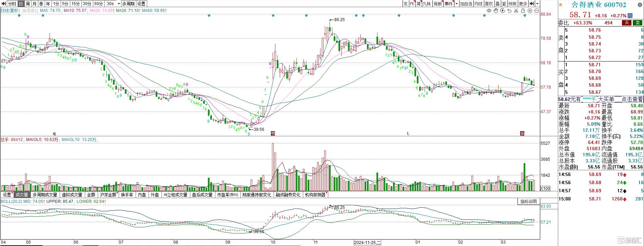Click the grey circled minus zoom-out icon

pyautogui.click(x=536, y=11)
